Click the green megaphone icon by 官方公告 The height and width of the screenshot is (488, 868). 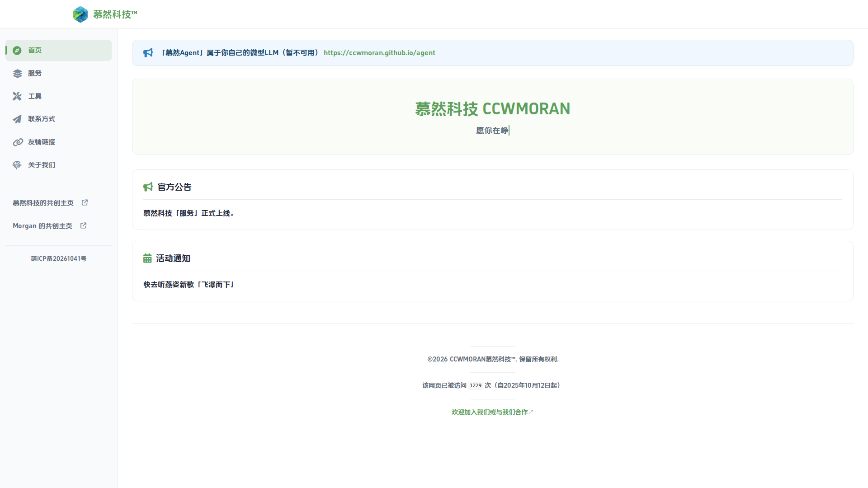(x=148, y=187)
